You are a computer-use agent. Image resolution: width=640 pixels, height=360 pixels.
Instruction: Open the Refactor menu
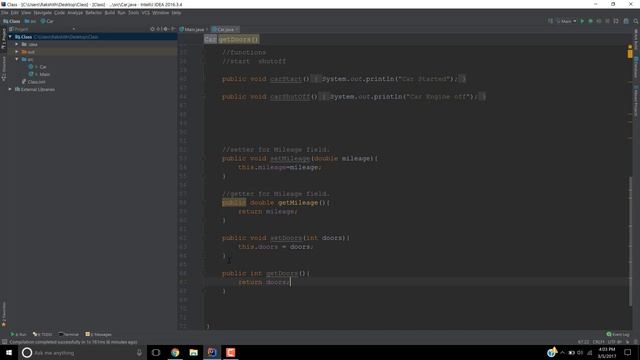tap(93, 13)
